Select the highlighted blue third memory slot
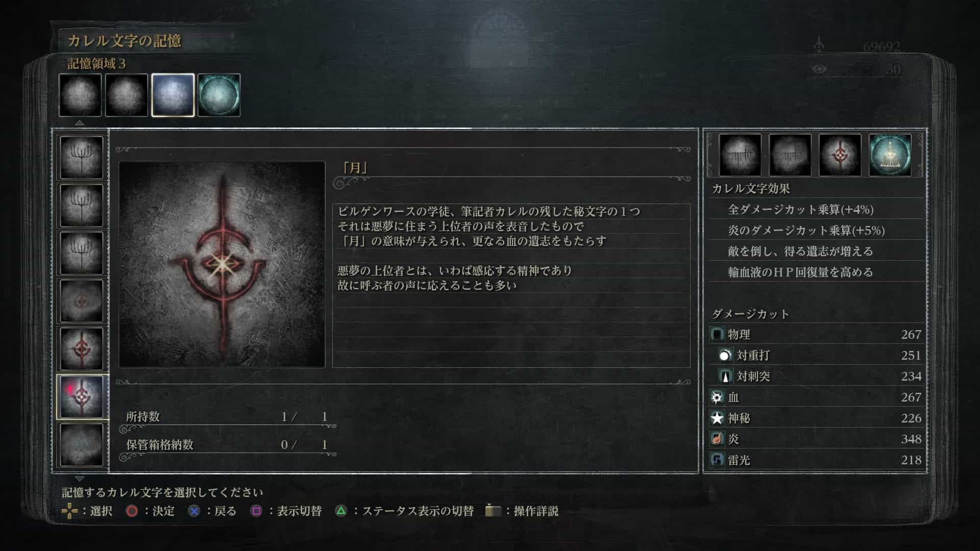Image resolution: width=980 pixels, height=551 pixels. click(x=173, y=95)
